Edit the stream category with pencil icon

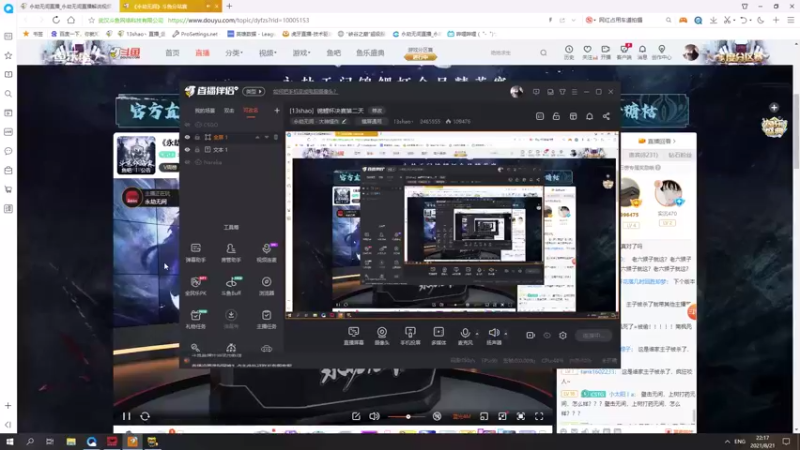pyautogui.click(x=344, y=121)
